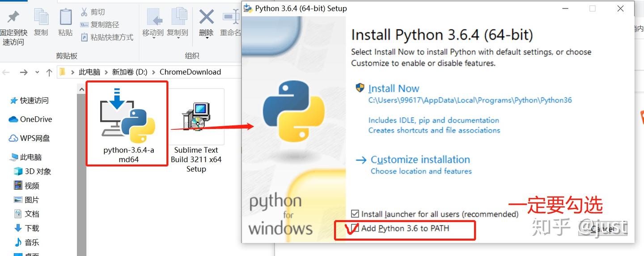The height and width of the screenshot is (256, 644).
Task: Open OneDrive in the sidebar
Action: (30, 119)
